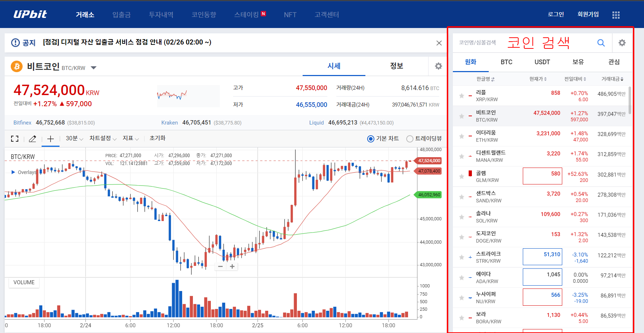Favorite the 샌드박스 SAND/KRW star
The width and height of the screenshot is (644, 333).
pos(461,197)
